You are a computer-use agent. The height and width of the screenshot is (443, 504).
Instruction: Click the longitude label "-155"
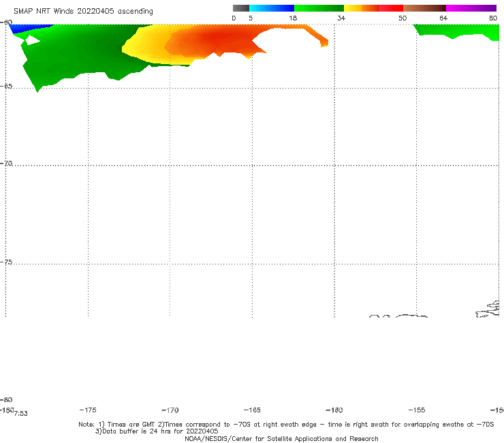(x=417, y=410)
